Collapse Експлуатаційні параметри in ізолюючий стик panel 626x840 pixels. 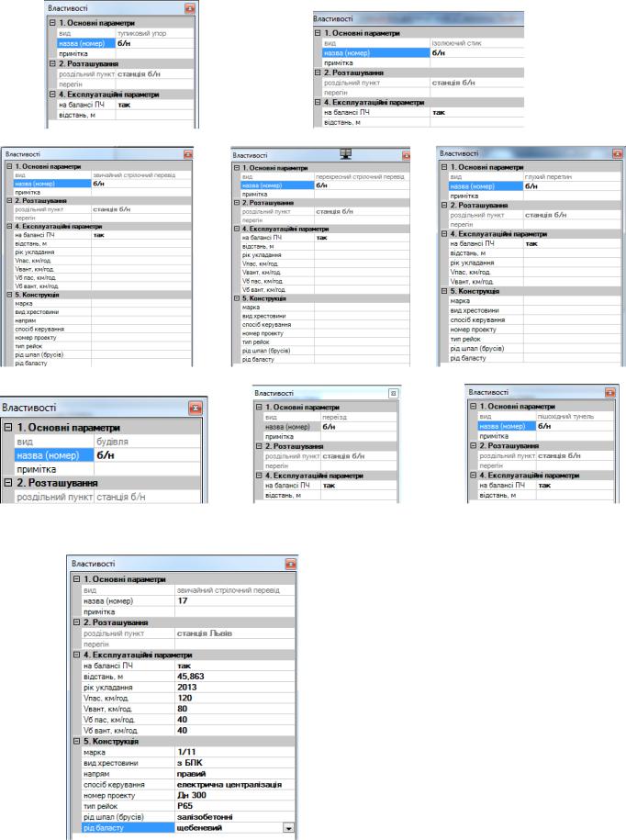318,102
